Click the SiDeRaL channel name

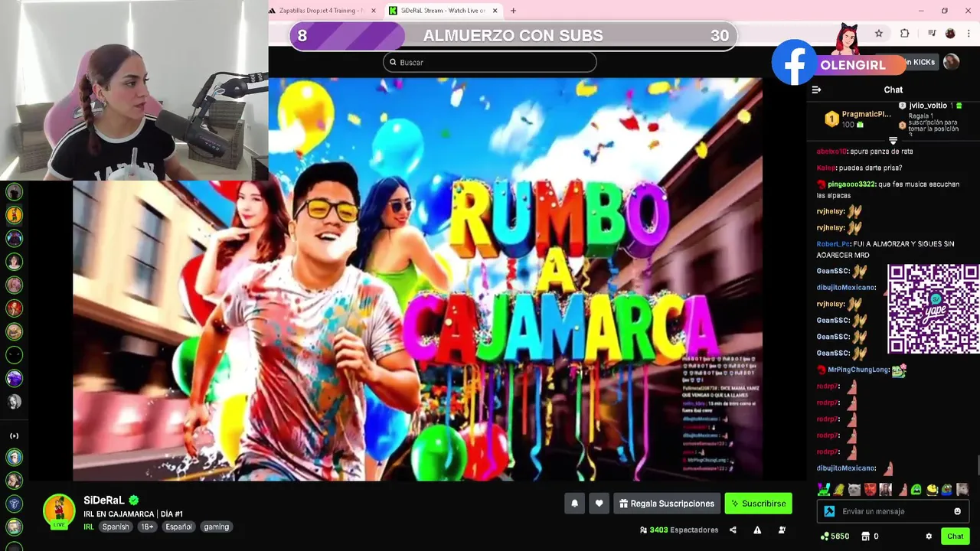pyautogui.click(x=104, y=500)
